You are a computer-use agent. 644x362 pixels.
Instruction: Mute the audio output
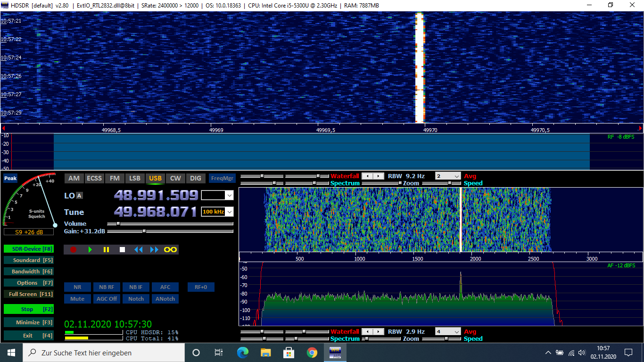pos(77,299)
